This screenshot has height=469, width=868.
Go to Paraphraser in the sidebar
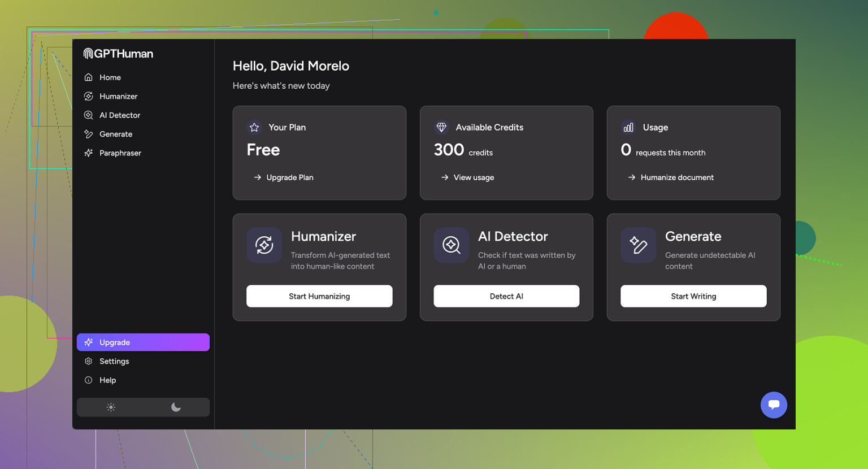[120, 153]
